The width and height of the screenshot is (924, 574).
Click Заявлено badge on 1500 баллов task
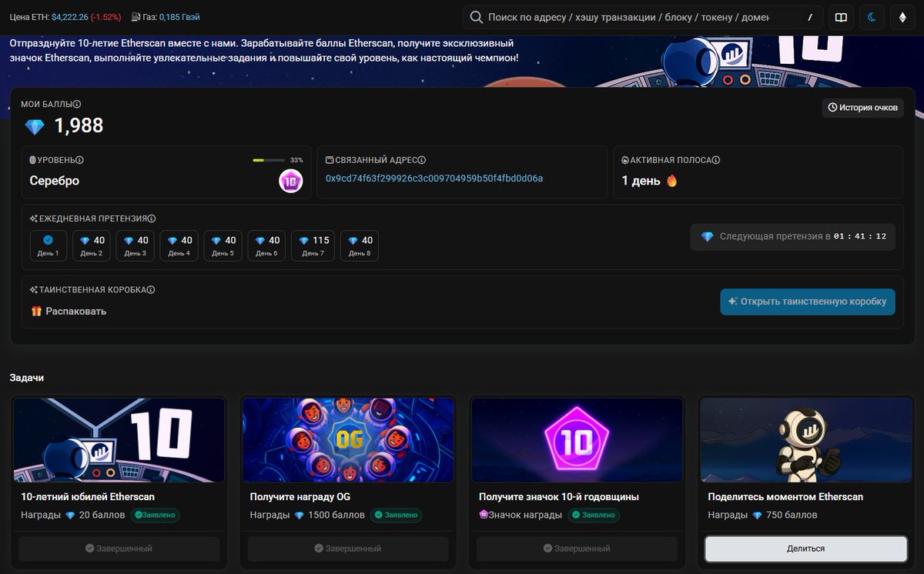pyautogui.click(x=395, y=516)
